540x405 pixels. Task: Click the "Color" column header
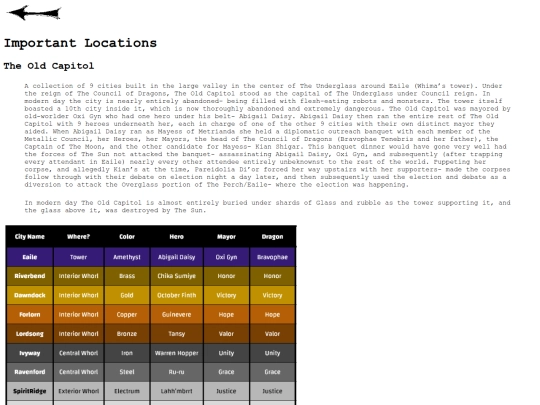[127, 237]
